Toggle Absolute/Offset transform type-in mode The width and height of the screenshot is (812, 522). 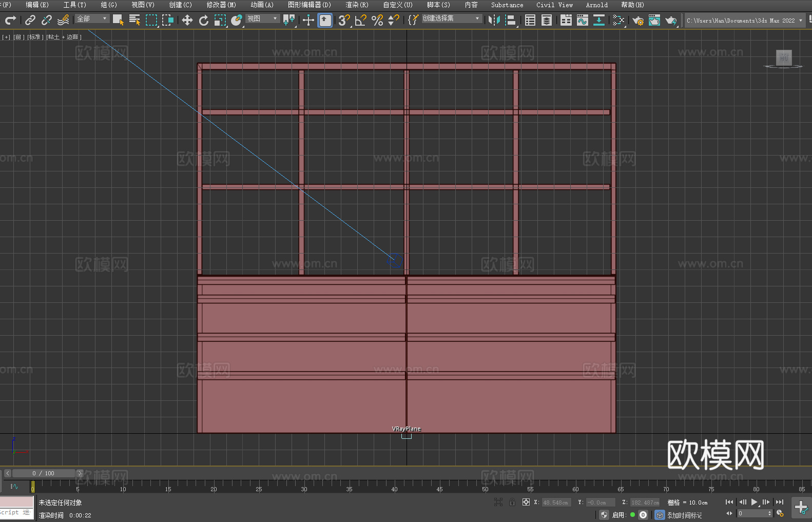[x=526, y=502]
